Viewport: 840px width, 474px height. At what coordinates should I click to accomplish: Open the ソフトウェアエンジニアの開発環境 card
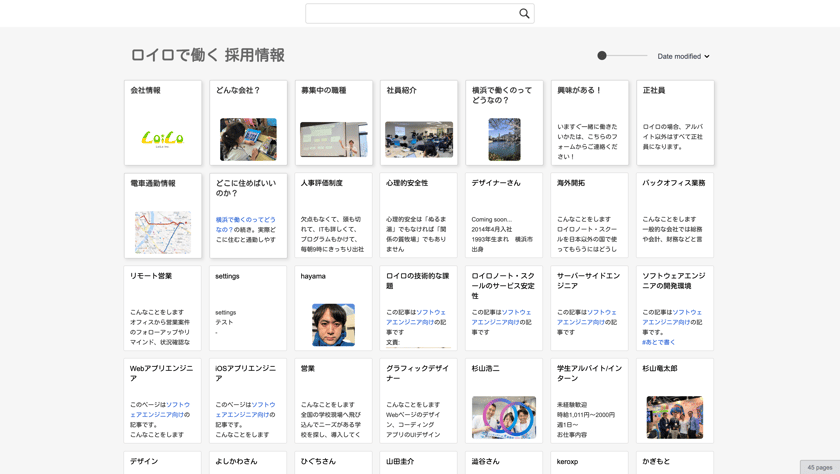[x=675, y=308]
